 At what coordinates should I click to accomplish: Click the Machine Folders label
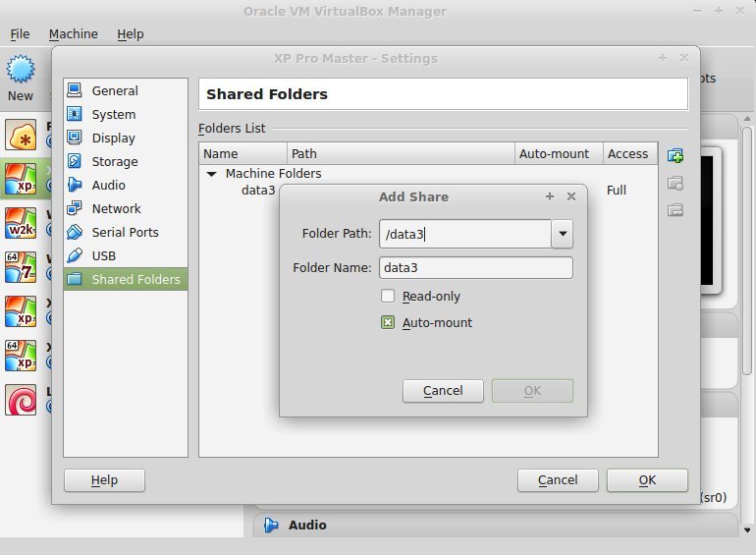click(273, 174)
